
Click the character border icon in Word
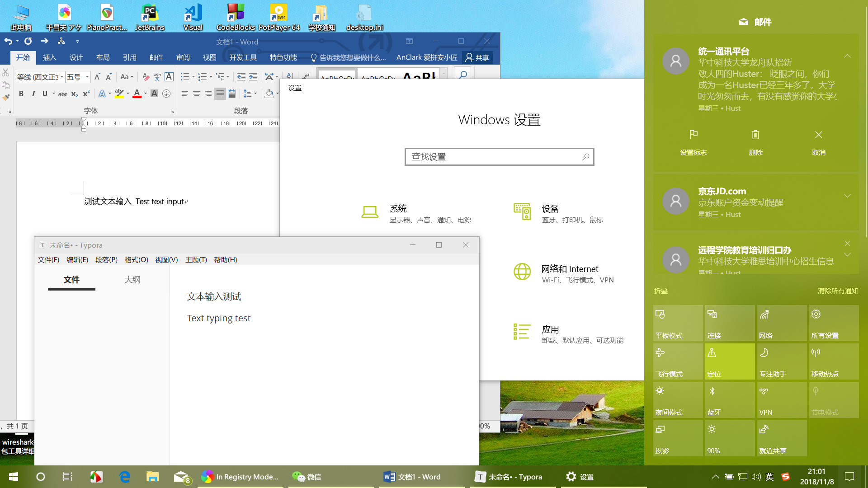point(169,77)
